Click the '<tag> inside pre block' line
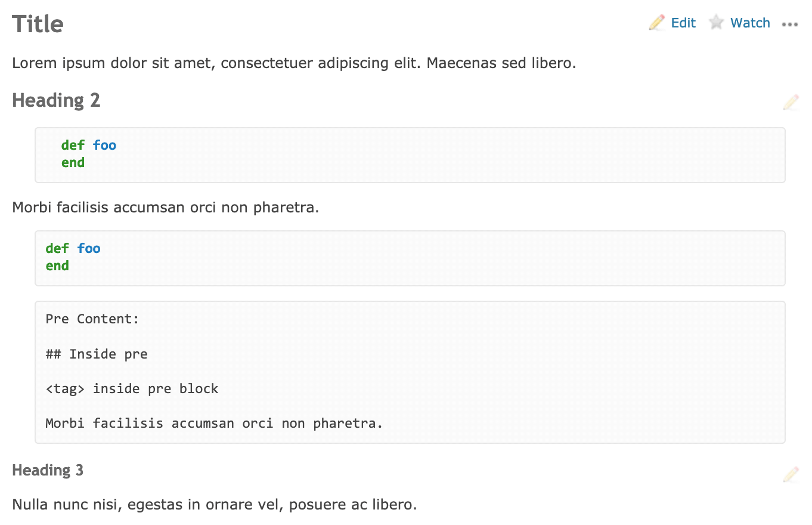This screenshot has width=812, height=525. pos(132,389)
